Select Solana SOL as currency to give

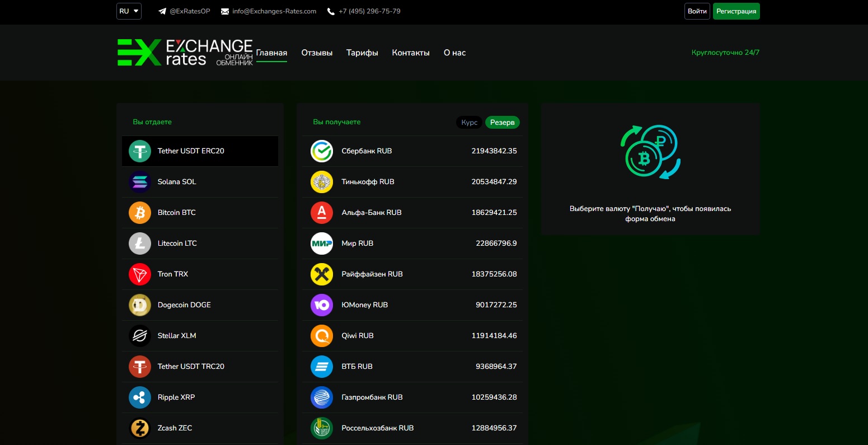[x=200, y=182]
